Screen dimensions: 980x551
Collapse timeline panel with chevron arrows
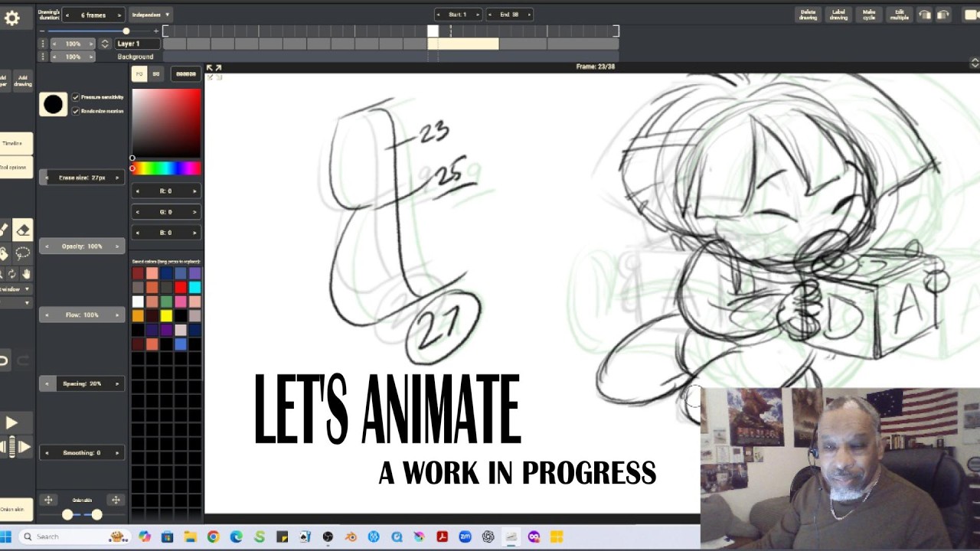click(x=975, y=63)
